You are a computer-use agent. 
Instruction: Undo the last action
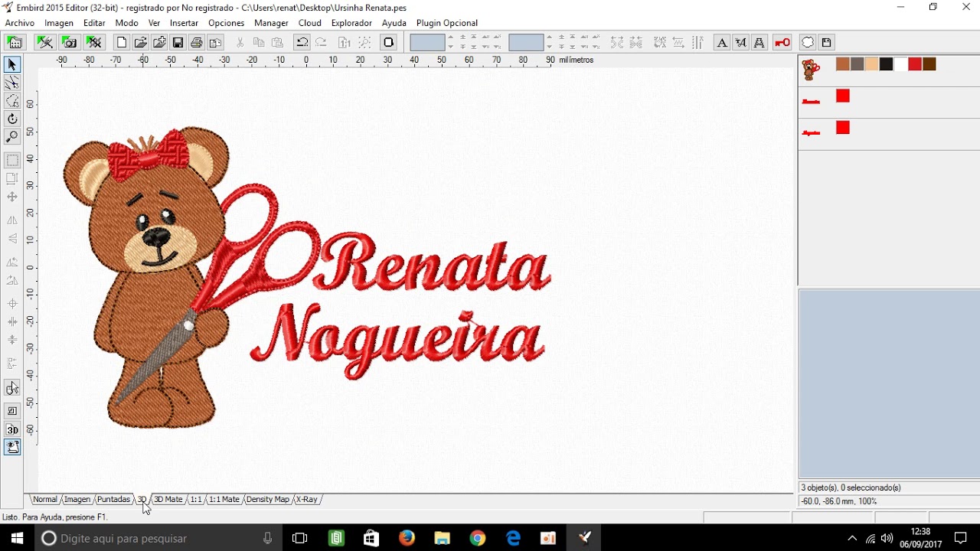[302, 43]
